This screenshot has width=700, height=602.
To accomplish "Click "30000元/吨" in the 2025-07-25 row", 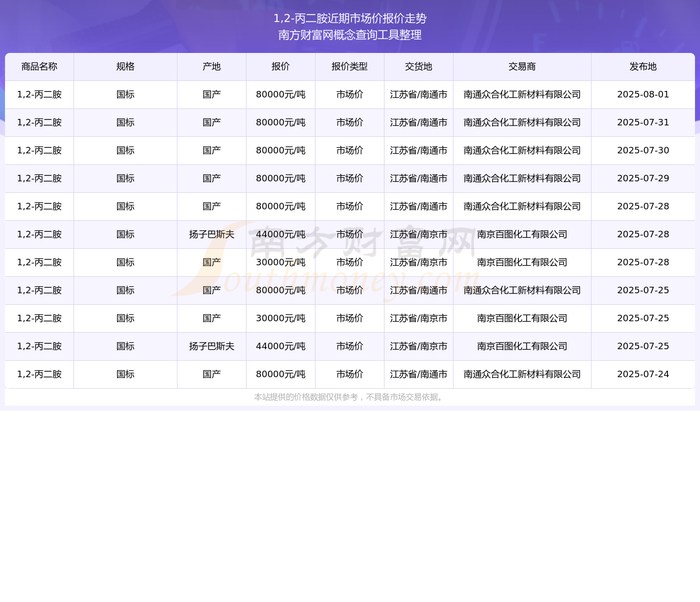I will pos(281,318).
